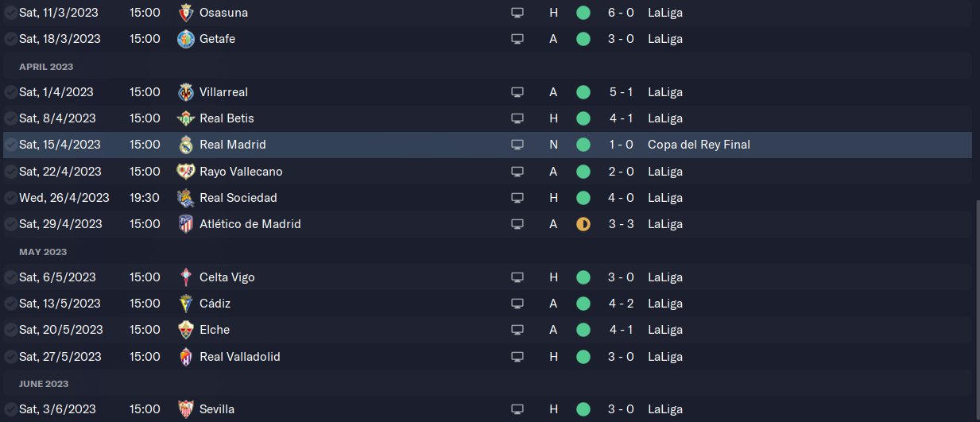Viewport: 980px width, 422px height.
Task: Click the Atlético de Madrid crest icon
Action: coord(185,224)
